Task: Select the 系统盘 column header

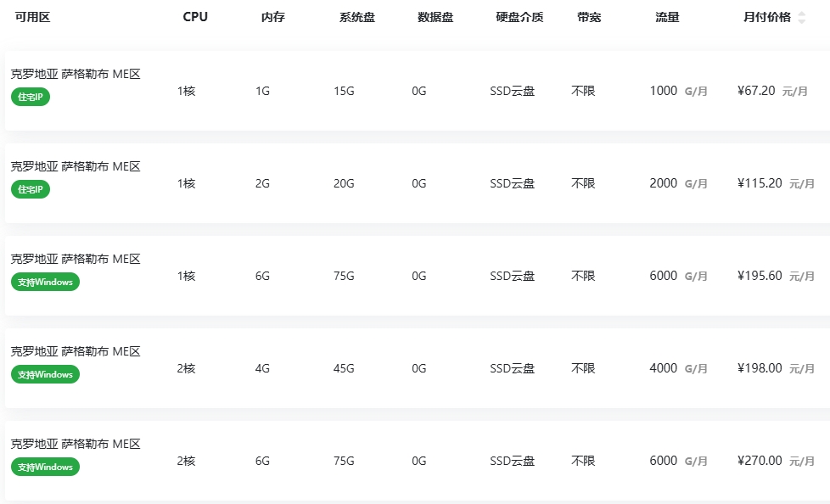Action: tap(356, 17)
